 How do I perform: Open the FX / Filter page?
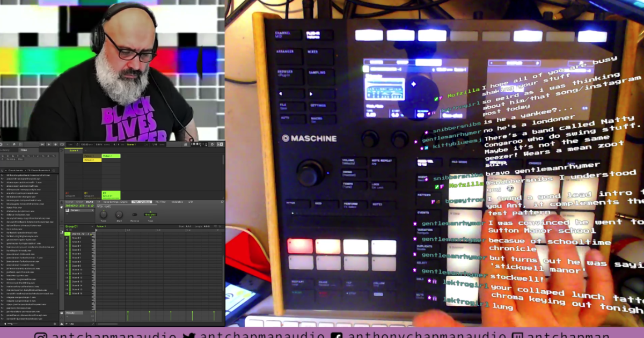(160, 202)
